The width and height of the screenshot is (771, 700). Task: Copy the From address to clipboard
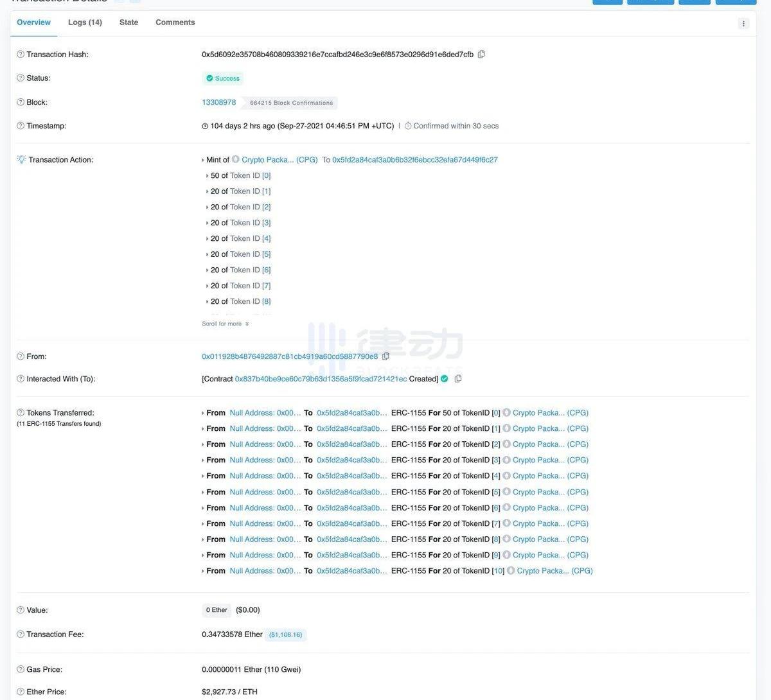coord(385,356)
